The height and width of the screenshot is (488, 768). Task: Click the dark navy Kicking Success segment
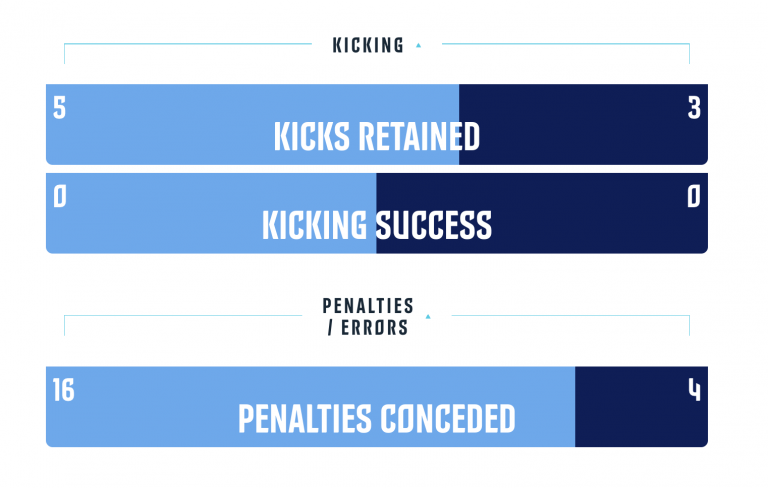pyautogui.click(x=542, y=213)
